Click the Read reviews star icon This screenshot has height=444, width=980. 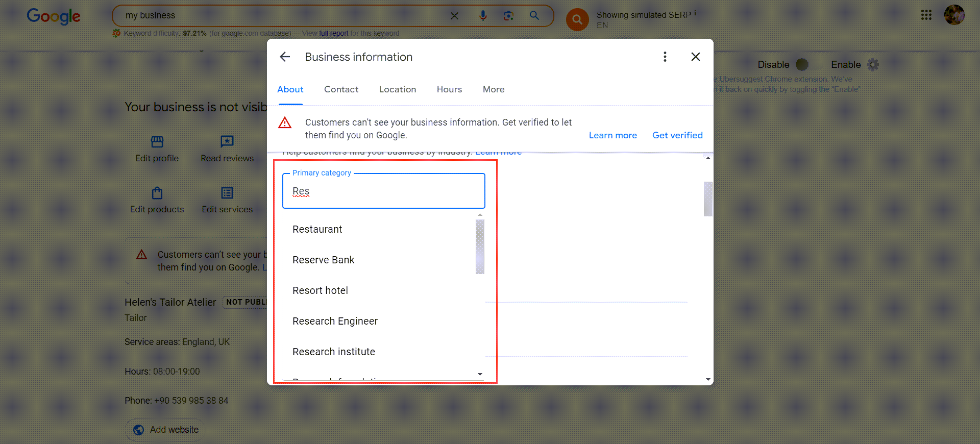point(227,141)
